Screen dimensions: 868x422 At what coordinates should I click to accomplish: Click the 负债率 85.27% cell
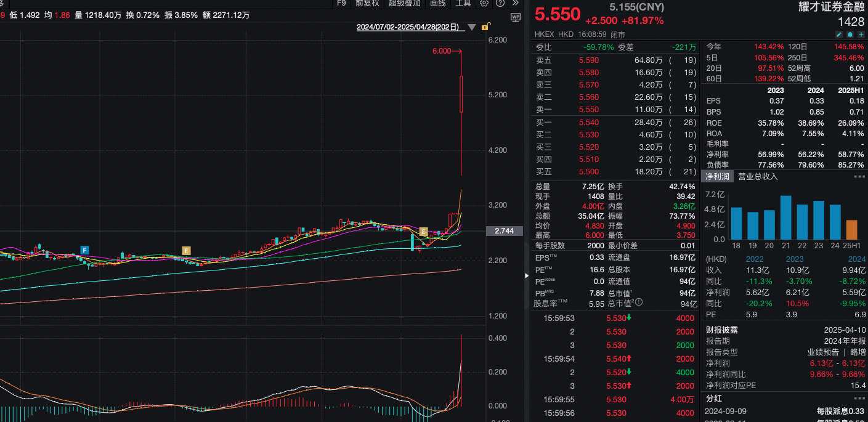click(850, 165)
